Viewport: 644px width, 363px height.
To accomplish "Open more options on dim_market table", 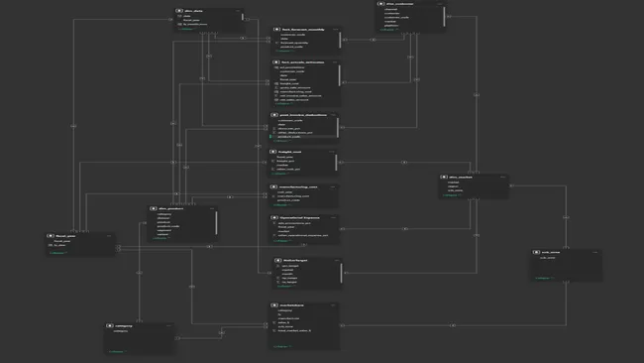I will click(502, 177).
